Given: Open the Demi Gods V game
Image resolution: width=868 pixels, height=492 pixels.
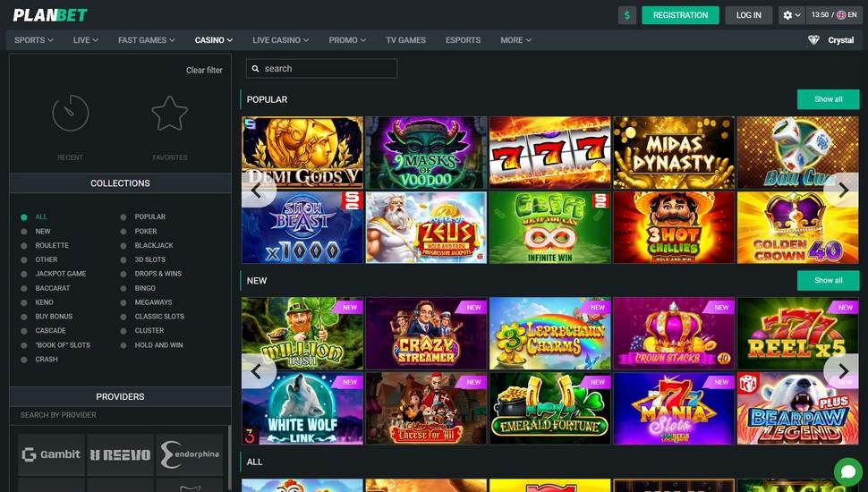Looking at the screenshot, I should [302, 152].
